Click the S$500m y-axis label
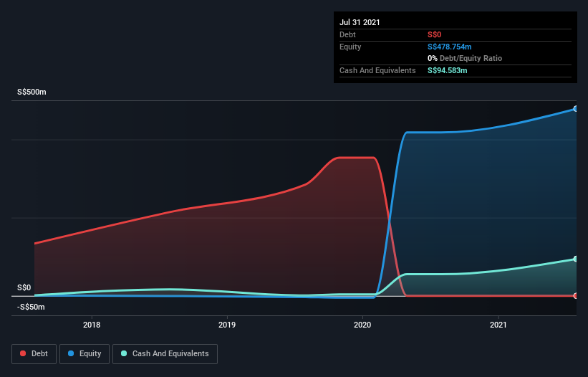 [x=32, y=92]
